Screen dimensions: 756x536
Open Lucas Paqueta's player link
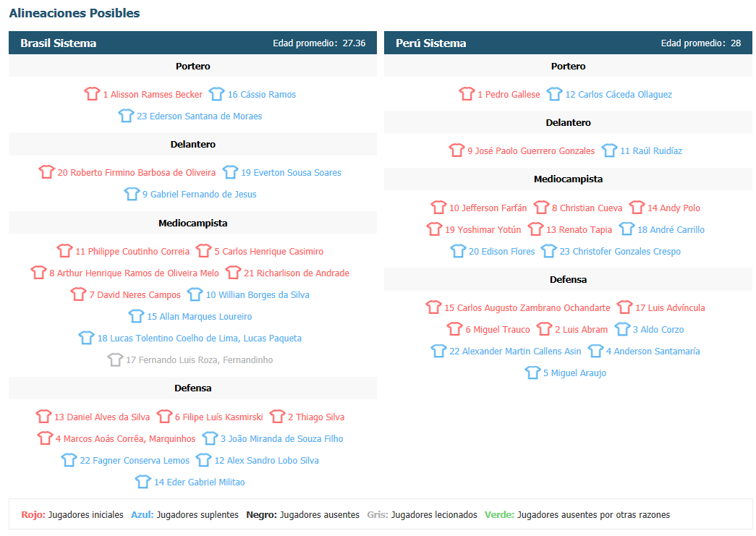click(x=200, y=339)
